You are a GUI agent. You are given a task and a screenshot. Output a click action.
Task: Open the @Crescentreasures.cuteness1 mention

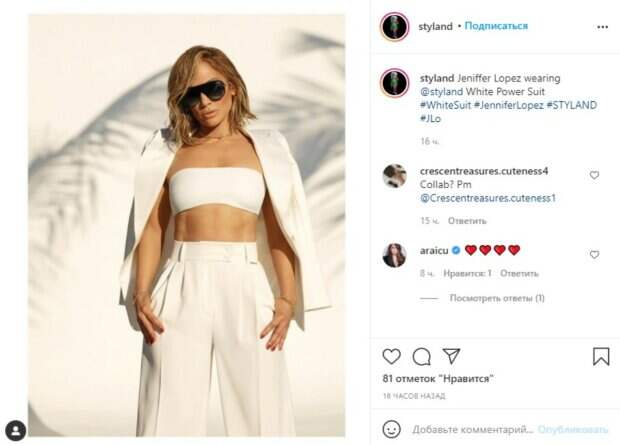(488, 198)
